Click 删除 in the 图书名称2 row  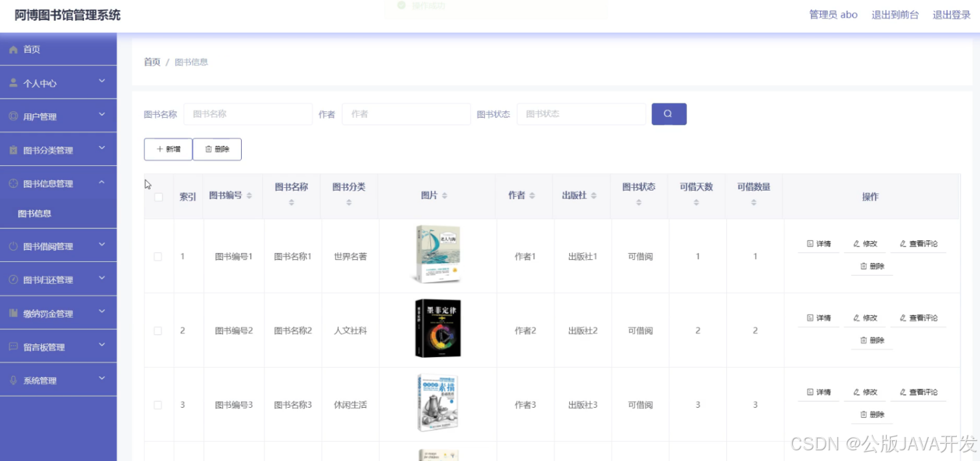point(872,340)
